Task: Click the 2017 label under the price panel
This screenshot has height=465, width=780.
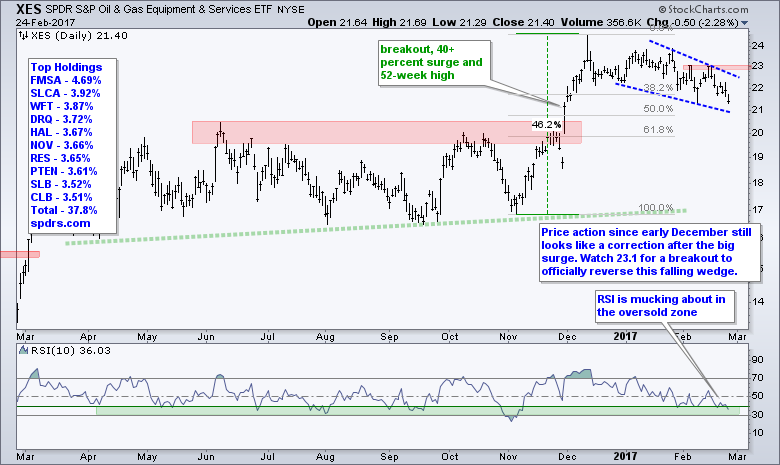Action: (625, 337)
